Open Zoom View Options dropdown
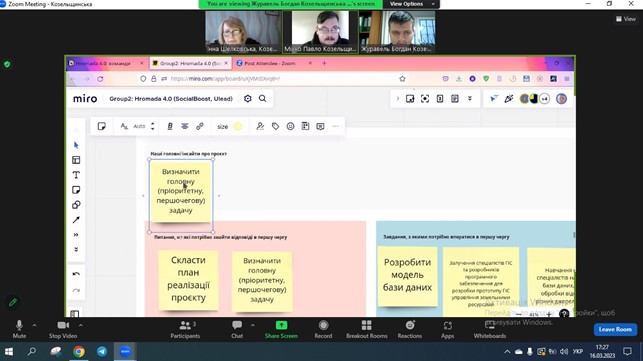This screenshot has height=361, width=643. tap(411, 4)
